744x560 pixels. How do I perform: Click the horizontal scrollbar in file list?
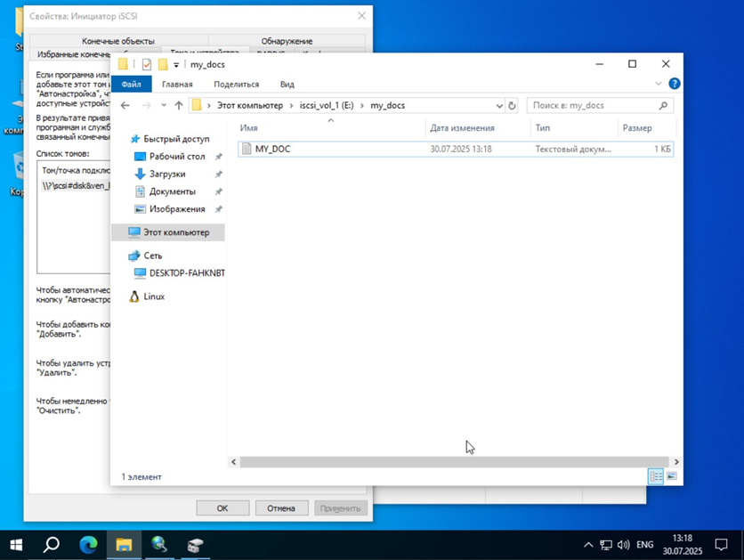tap(454, 462)
